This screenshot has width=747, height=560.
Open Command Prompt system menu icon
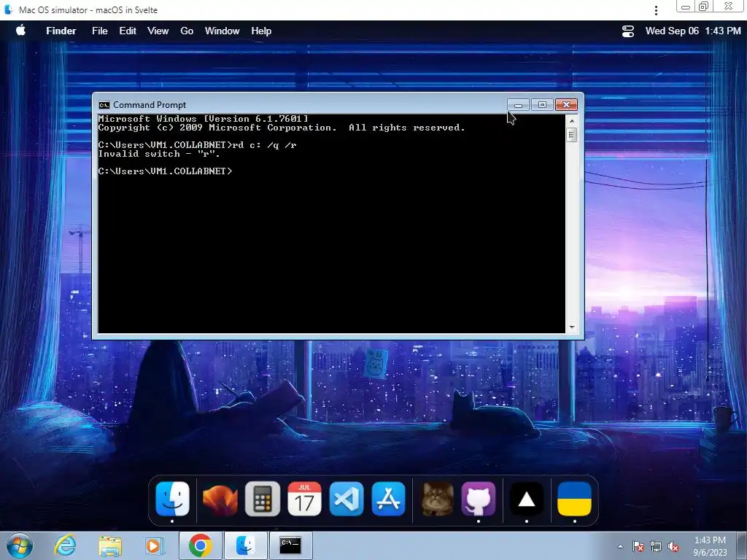click(x=104, y=105)
